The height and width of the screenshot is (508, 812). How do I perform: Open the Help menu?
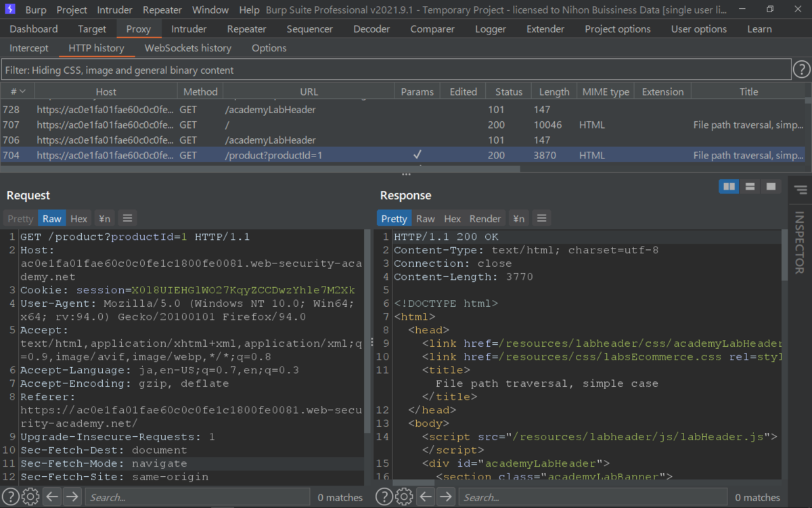coord(249,10)
